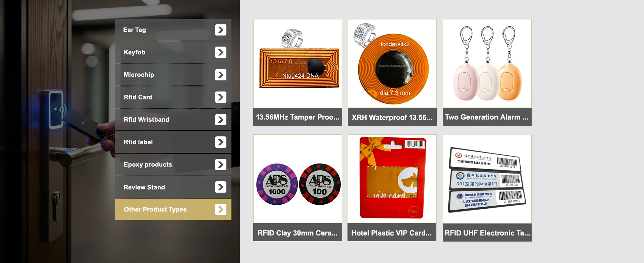Click the Review Stand arrow icon
The image size is (644, 263).
[221, 187]
